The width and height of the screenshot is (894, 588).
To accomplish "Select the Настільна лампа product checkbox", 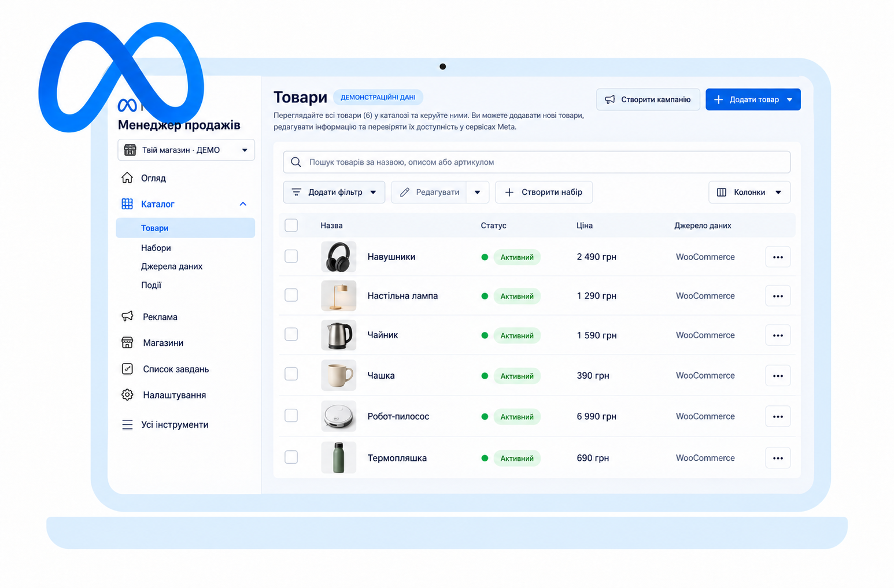I will coord(291,295).
